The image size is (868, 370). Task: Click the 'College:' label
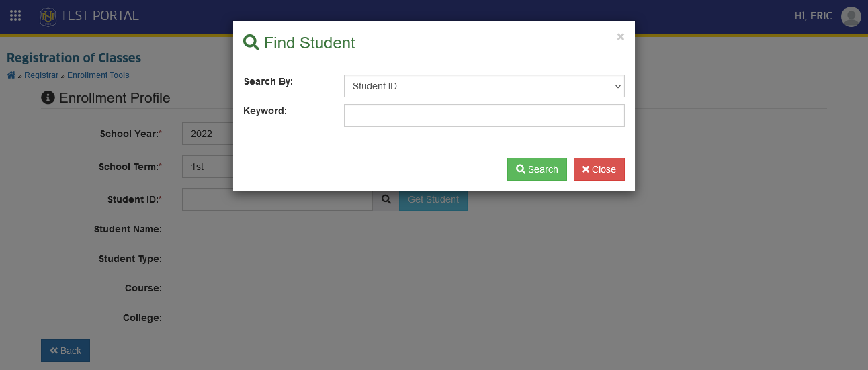pyautogui.click(x=142, y=318)
